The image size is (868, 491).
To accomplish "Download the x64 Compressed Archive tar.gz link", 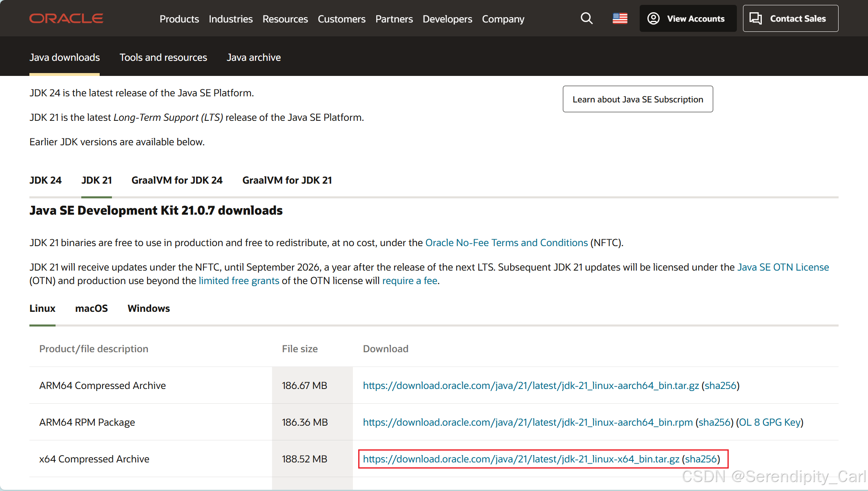I will pyautogui.click(x=521, y=459).
